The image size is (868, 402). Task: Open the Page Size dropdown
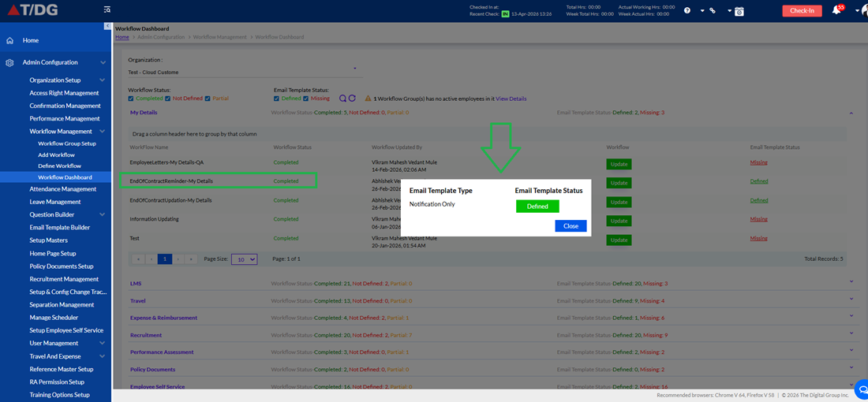pos(244,259)
